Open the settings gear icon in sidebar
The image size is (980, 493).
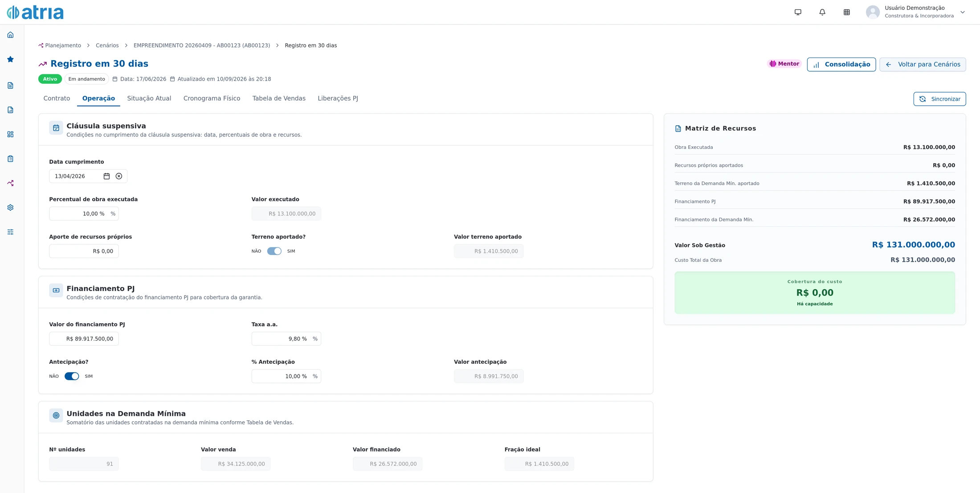[10, 208]
